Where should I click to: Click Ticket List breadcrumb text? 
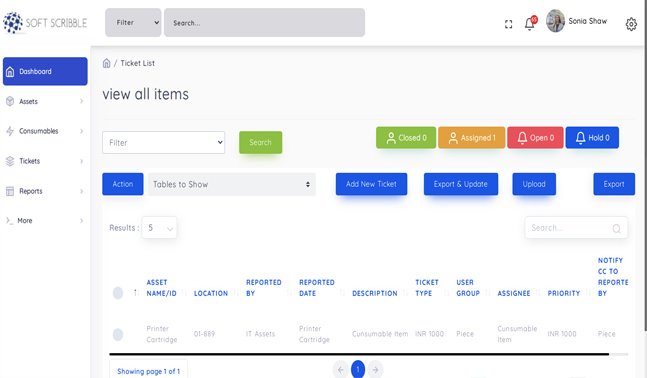[x=137, y=63]
